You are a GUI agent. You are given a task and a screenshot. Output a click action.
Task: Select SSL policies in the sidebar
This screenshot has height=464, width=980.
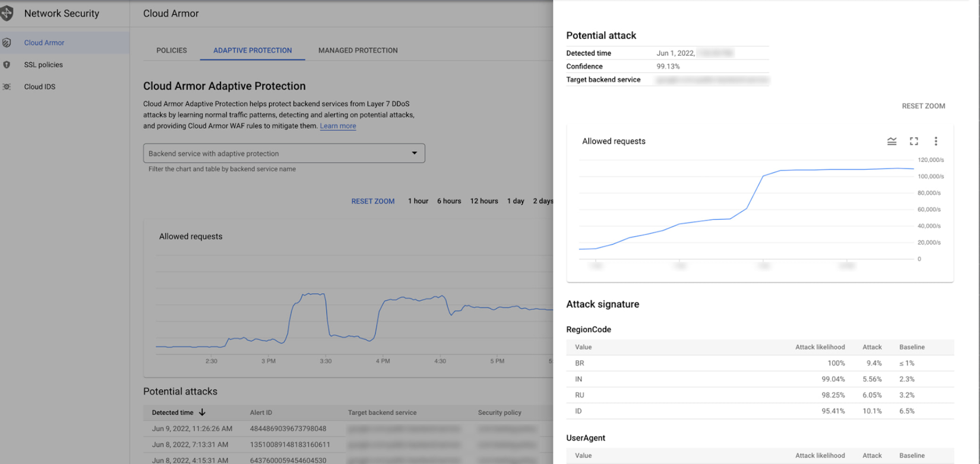pyautogui.click(x=43, y=65)
